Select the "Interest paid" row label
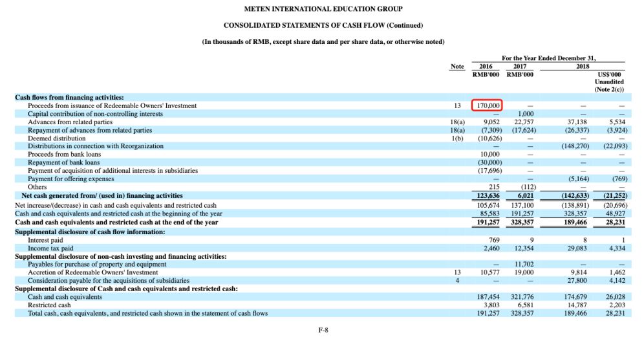This screenshot has height=339, width=644. pos(45,240)
